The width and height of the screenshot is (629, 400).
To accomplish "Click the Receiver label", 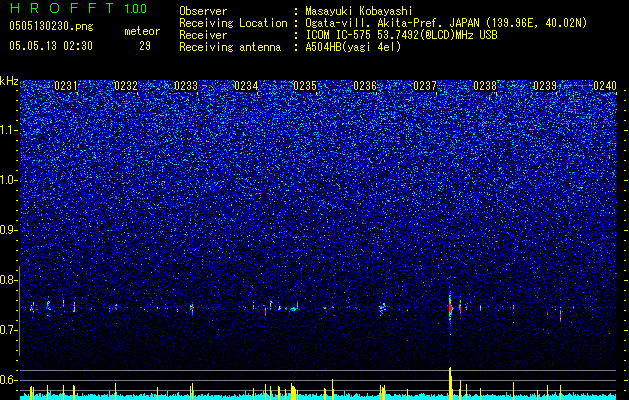I will coord(203,35).
